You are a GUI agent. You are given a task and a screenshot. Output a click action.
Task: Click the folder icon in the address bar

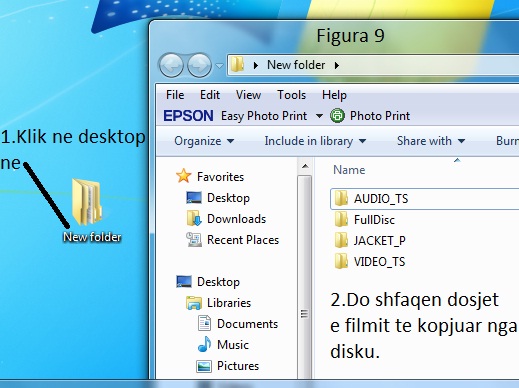[237, 64]
